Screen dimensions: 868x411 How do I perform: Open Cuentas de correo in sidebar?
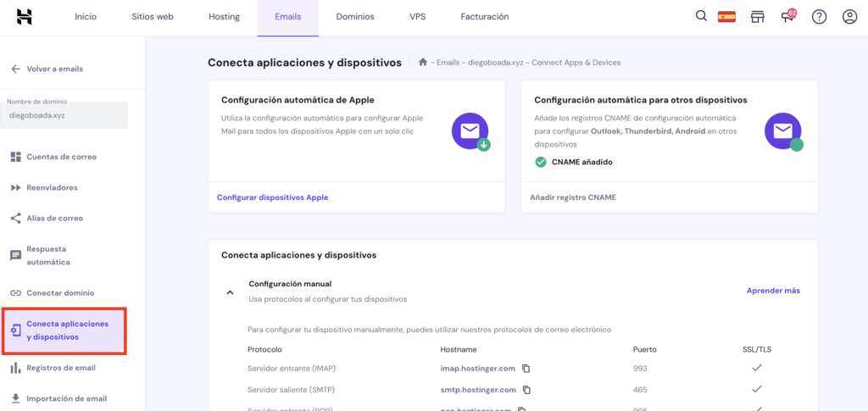(x=61, y=157)
